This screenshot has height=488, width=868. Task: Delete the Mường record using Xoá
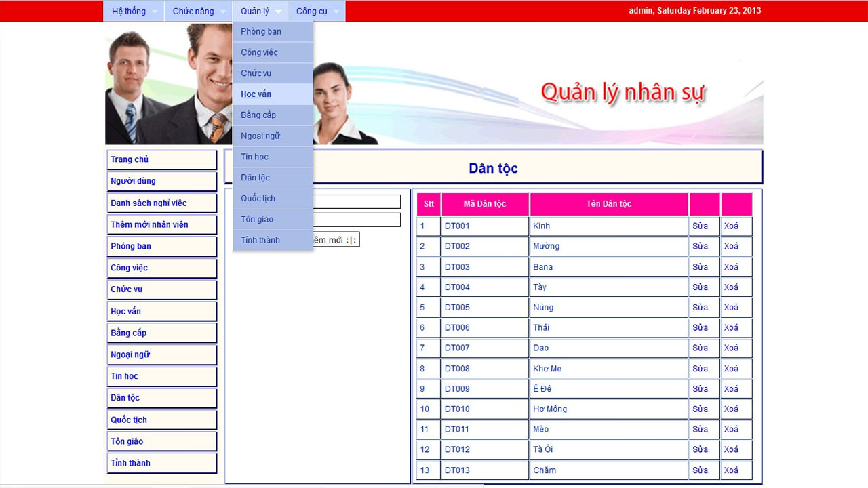732,246
